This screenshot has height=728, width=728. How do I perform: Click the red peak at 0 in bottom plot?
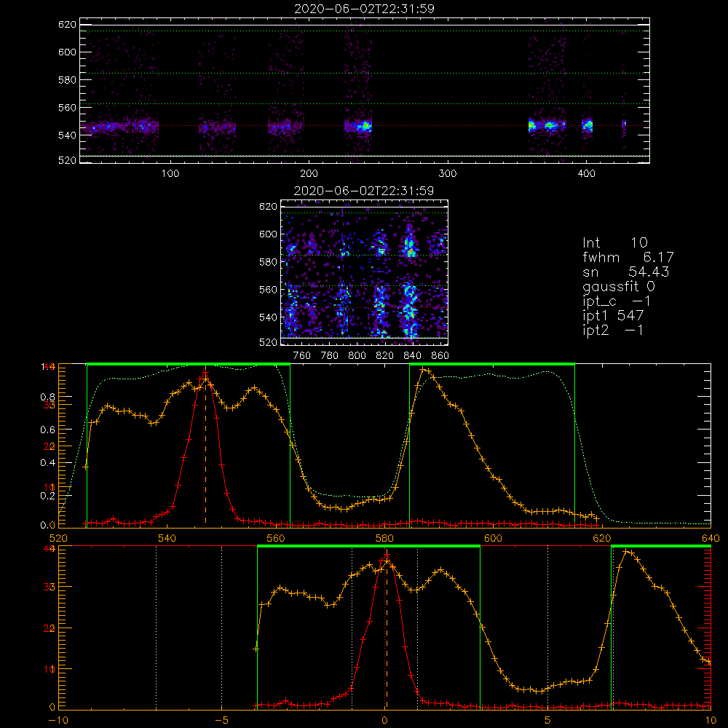click(387, 555)
